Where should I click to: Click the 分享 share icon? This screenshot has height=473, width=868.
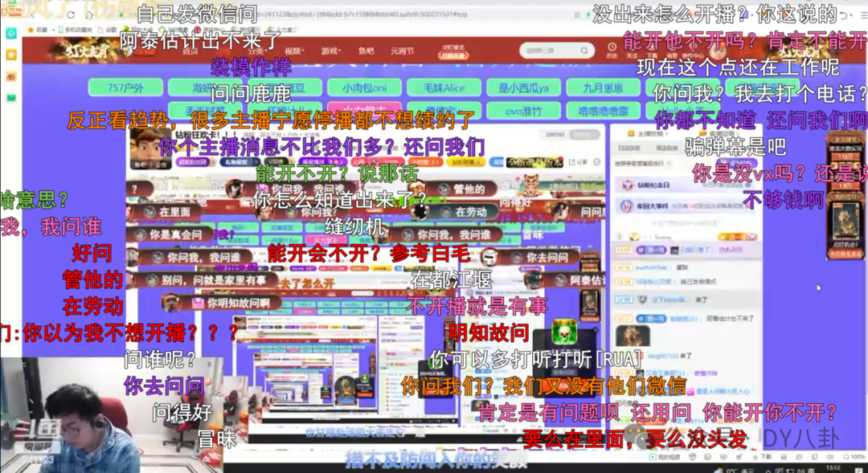tap(578, 162)
